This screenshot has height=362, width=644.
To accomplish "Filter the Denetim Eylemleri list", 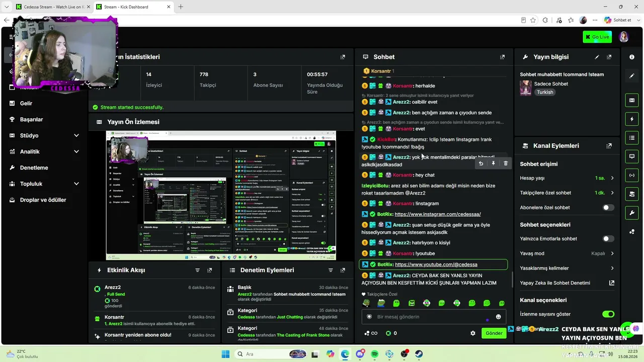I will pos(331,270).
